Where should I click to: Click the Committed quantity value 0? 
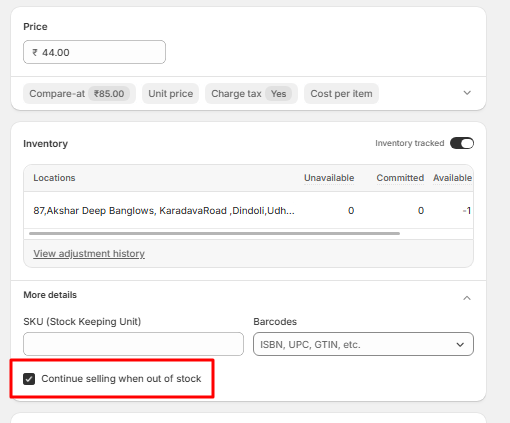coord(421,211)
